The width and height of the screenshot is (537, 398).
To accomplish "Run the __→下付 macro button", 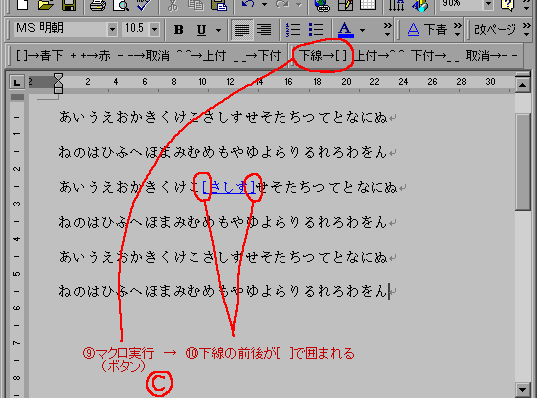I will click(x=257, y=55).
